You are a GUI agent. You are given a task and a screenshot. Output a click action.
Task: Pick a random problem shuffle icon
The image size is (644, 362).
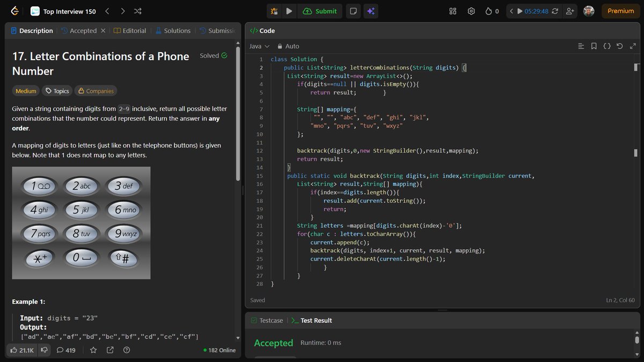pyautogui.click(x=138, y=11)
